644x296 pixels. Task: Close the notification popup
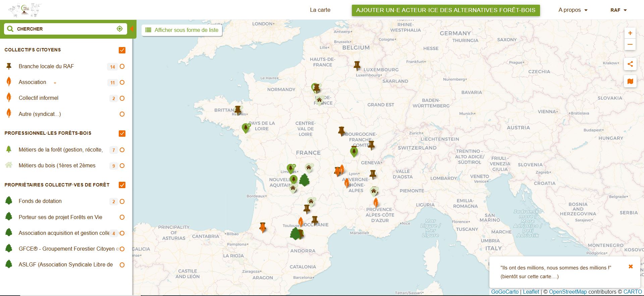[x=631, y=266]
